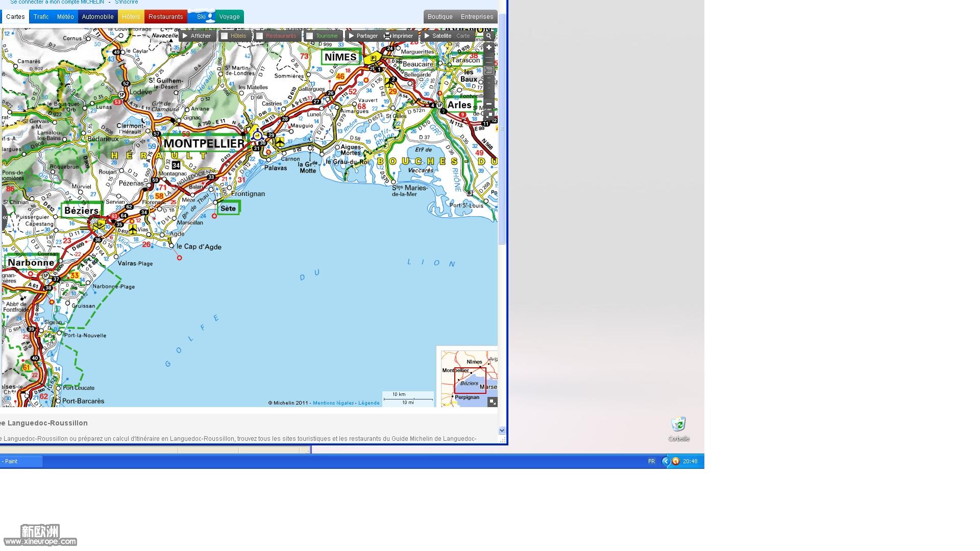Image resolution: width=980 pixels, height=551 pixels.
Task: Click the S'inscrire link
Action: pyautogui.click(x=126, y=2)
